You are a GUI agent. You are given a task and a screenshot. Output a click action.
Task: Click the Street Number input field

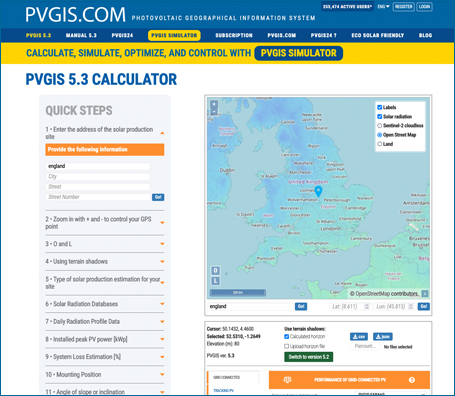point(98,197)
